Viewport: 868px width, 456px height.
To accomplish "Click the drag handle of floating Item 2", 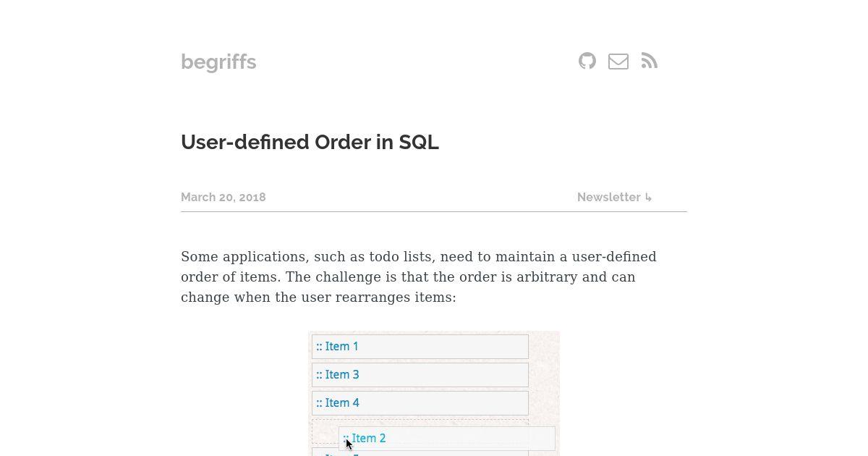I will point(346,439).
